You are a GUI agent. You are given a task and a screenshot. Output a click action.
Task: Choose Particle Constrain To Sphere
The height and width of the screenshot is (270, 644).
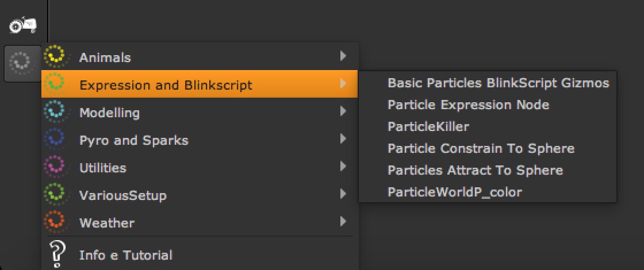click(481, 148)
